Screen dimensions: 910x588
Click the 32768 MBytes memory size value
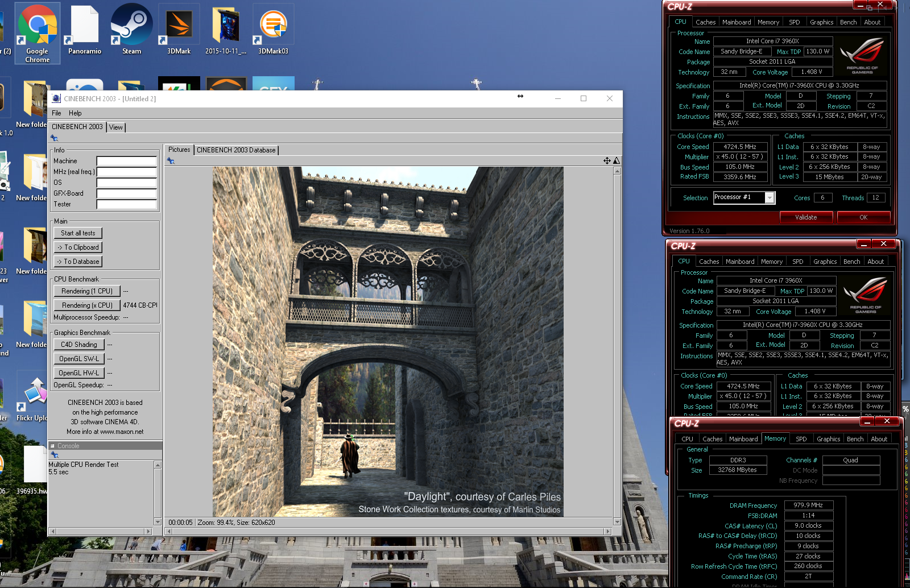737,470
